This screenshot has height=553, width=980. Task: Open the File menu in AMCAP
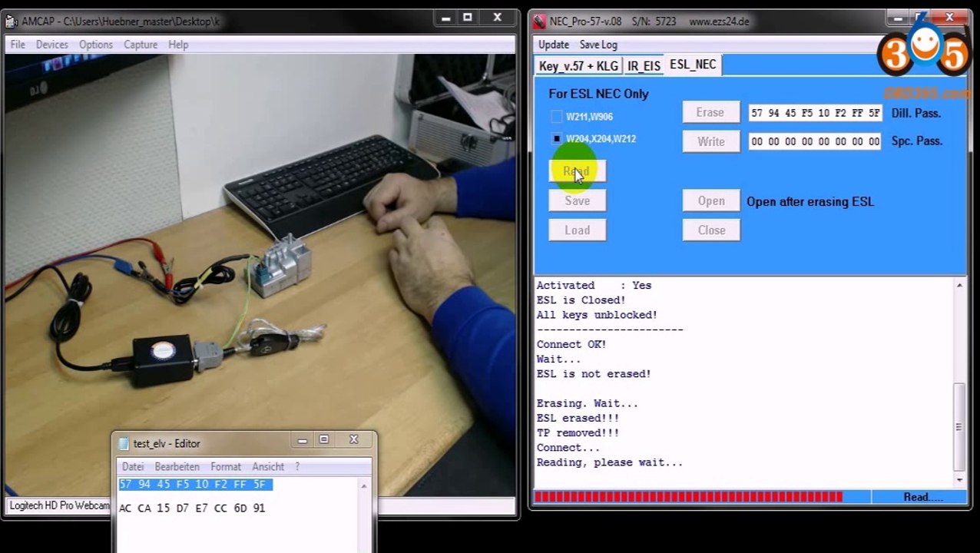point(18,45)
